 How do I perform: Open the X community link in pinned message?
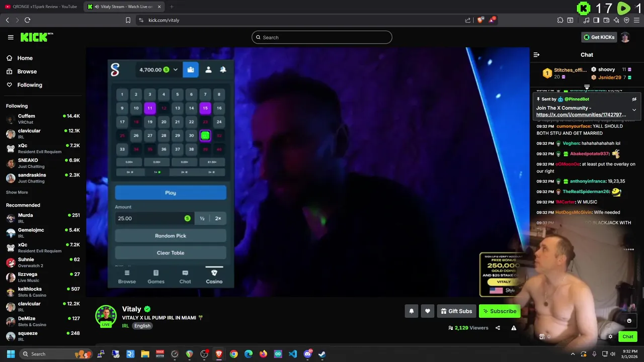581,115
